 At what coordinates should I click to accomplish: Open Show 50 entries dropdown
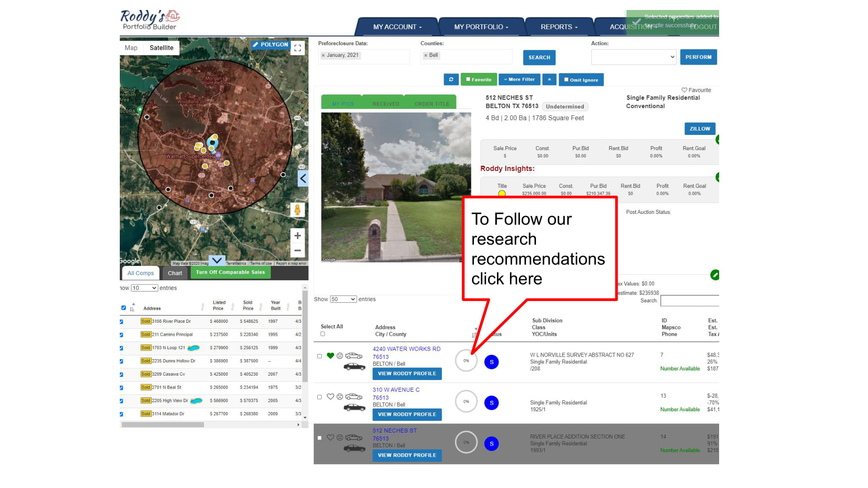tap(343, 299)
